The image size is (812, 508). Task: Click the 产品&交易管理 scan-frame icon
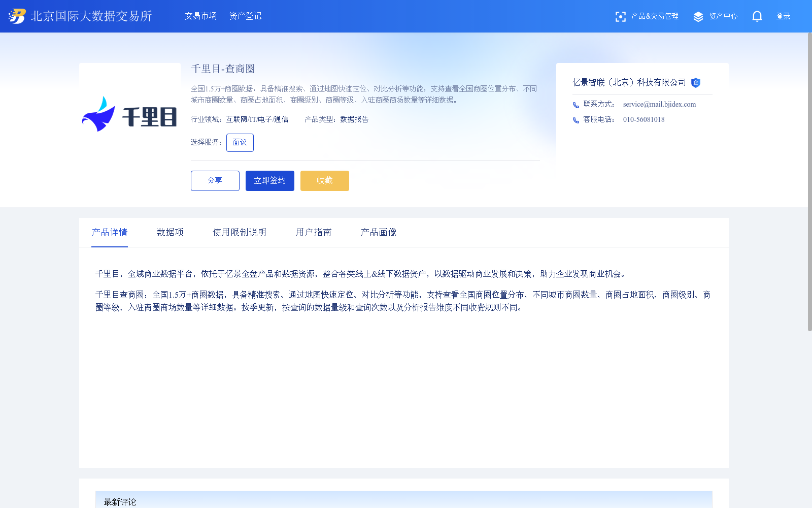(621, 16)
